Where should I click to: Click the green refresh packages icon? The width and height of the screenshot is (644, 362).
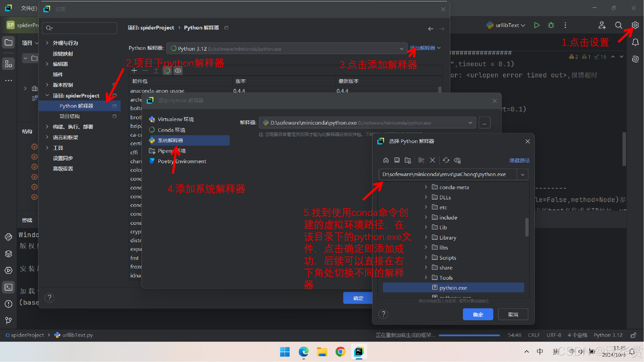tap(167, 70)
